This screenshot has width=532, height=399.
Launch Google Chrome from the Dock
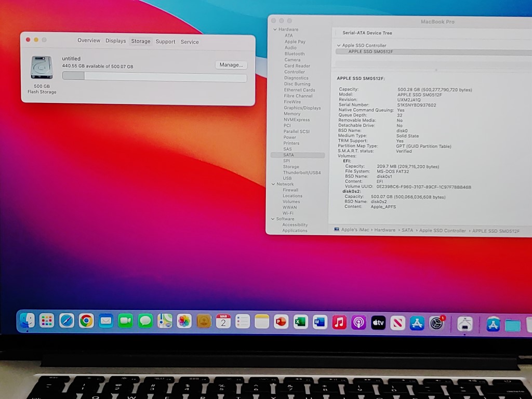pyautogui.click(x=86, y=321)
